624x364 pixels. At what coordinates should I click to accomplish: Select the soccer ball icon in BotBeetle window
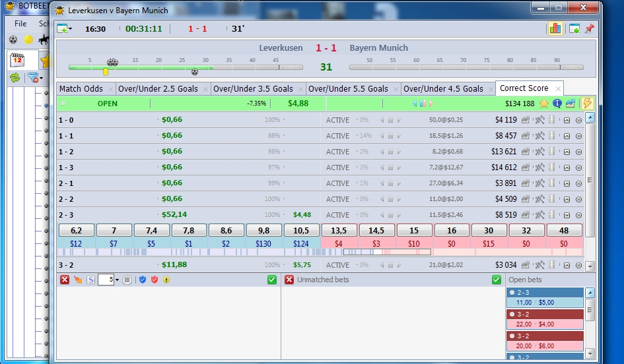click(x=13, y=40)
